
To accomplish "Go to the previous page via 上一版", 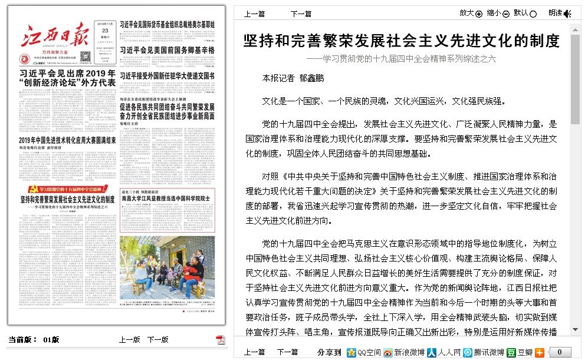I will pos(129,340).
